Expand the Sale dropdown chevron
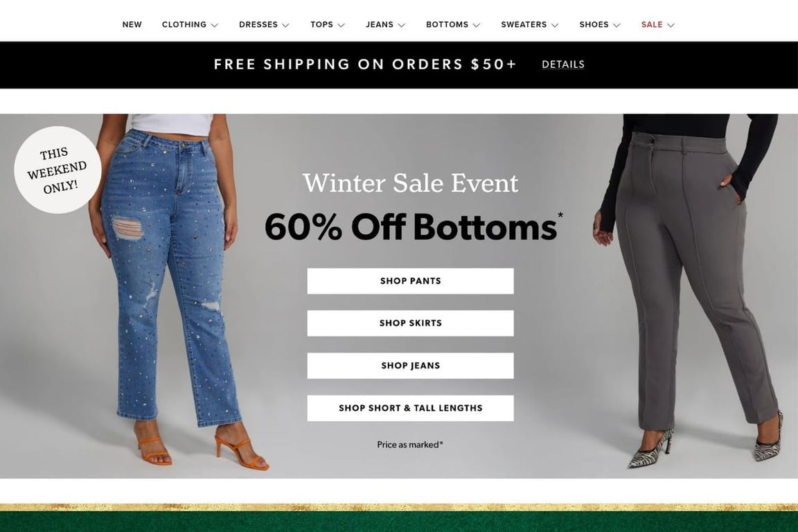The height and width of the screenshot is (532, 798). tap(671, 25)
